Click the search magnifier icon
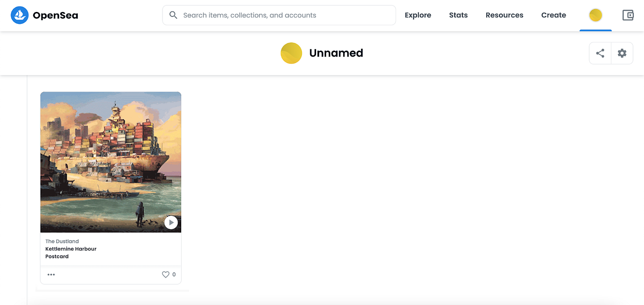Image resolution: width=644 pixels, height=305 pixels. click(173, 15)
